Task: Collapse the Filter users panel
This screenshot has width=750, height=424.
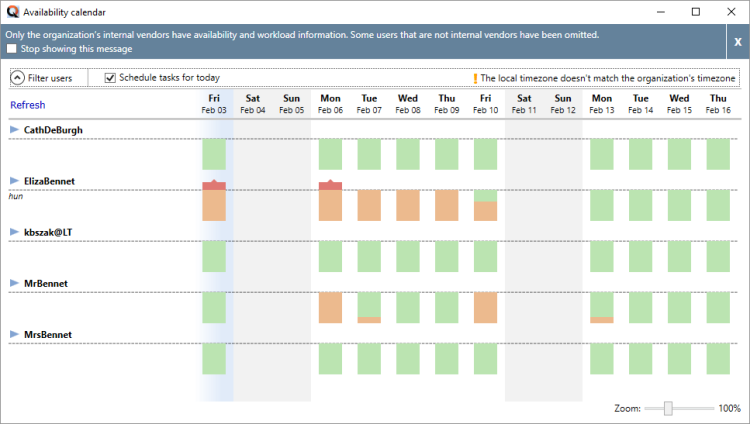Action: click(17, 78)
